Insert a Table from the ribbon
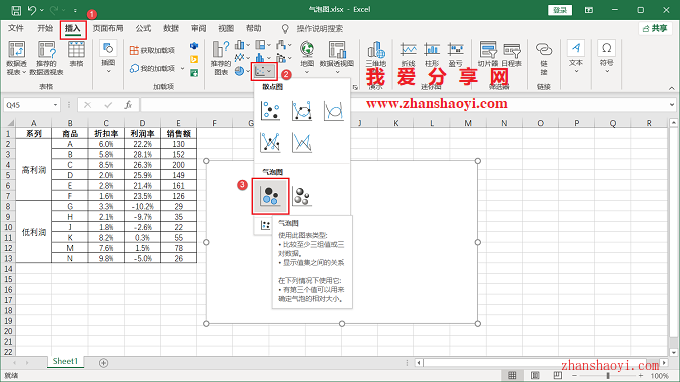Image resolution: width=680 pixels, height=382 pixels. coord(76,54)
